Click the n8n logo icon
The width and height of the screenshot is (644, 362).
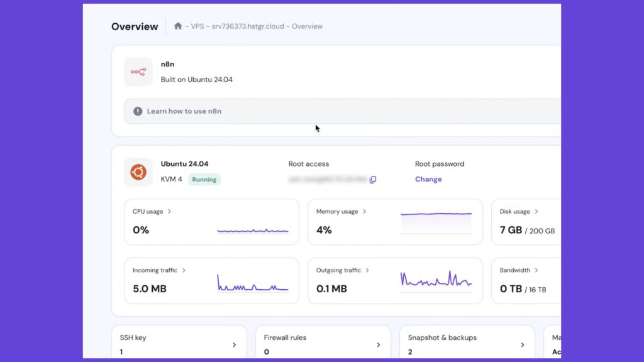coord(138,72)
